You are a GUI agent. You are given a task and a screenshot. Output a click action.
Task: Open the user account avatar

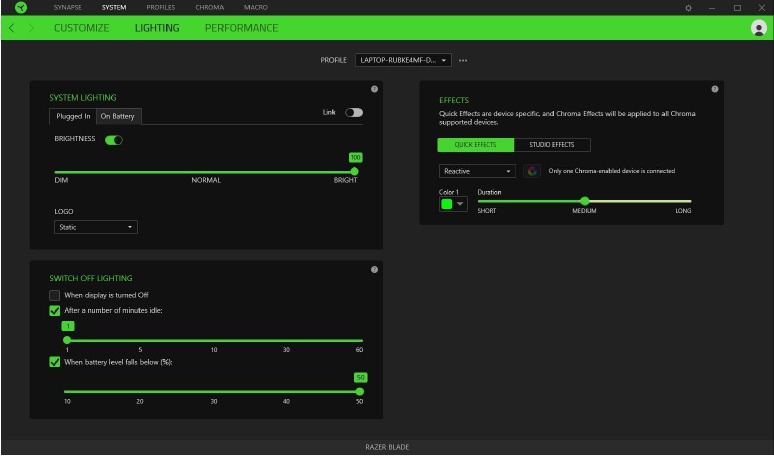click(x=759, y=28)
